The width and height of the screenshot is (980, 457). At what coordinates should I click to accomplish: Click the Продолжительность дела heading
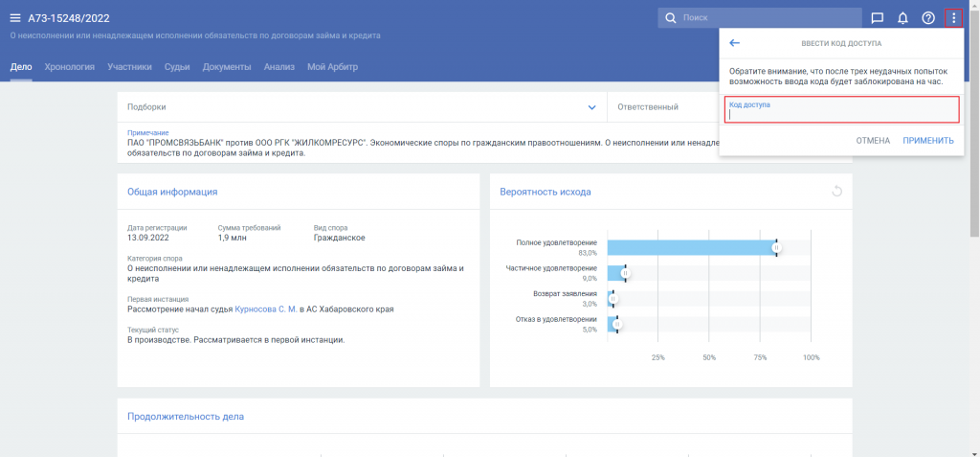[186, 417]
